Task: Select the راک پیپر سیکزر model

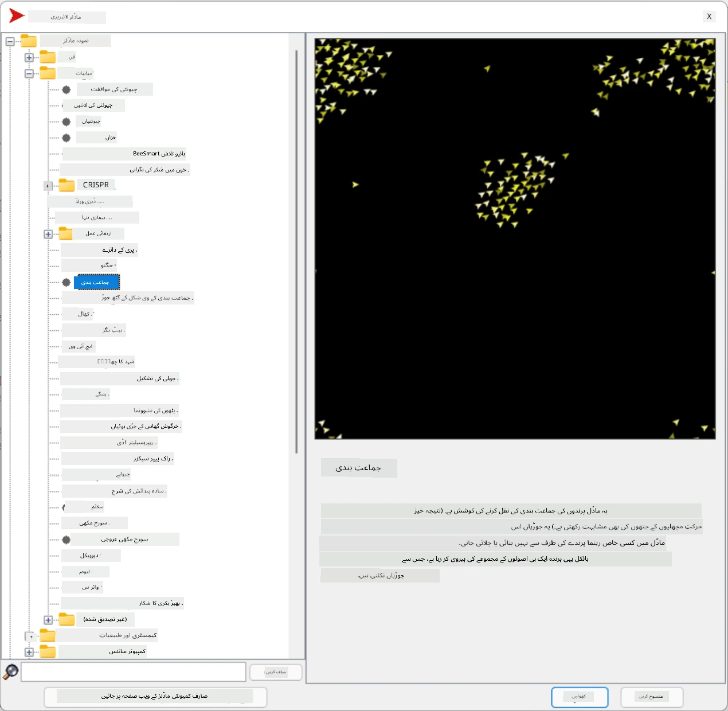Action: point(118,459)
